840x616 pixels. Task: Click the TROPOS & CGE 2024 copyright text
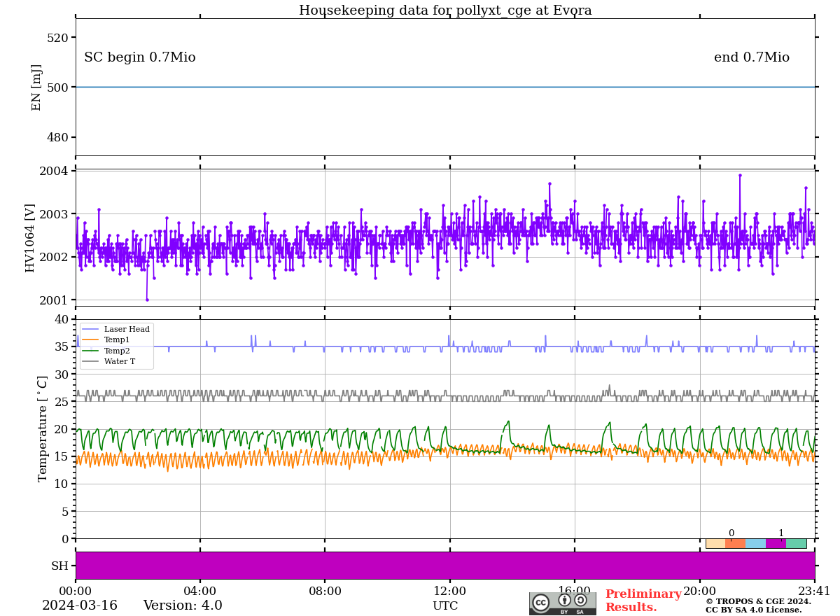758,602
